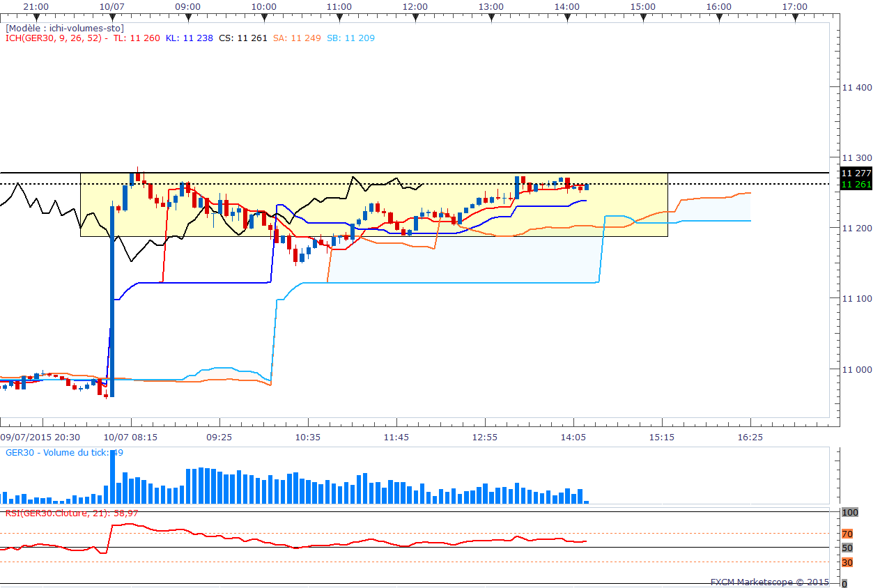Click the 14:00 time marker at top
Image resolution: width=880 pixels, height=588 pixels.
coord(567,6)
